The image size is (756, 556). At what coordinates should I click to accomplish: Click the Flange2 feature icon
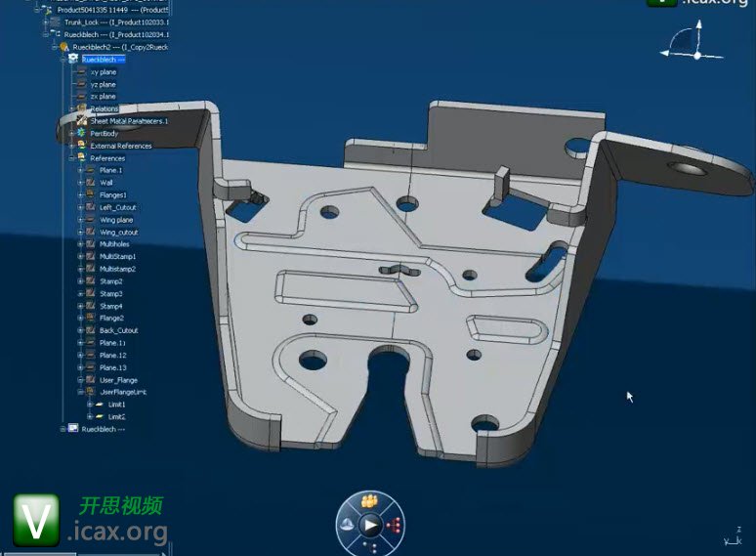point(90,318)
